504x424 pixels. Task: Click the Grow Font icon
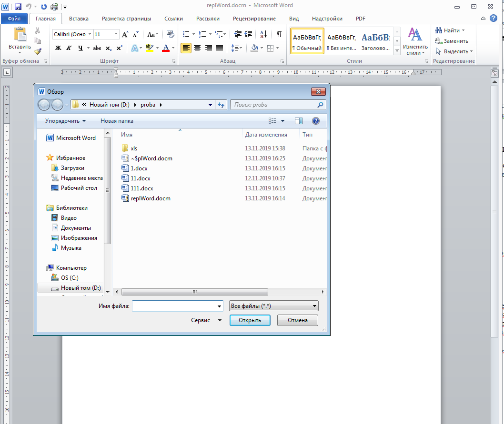click(x=125, y=34)
